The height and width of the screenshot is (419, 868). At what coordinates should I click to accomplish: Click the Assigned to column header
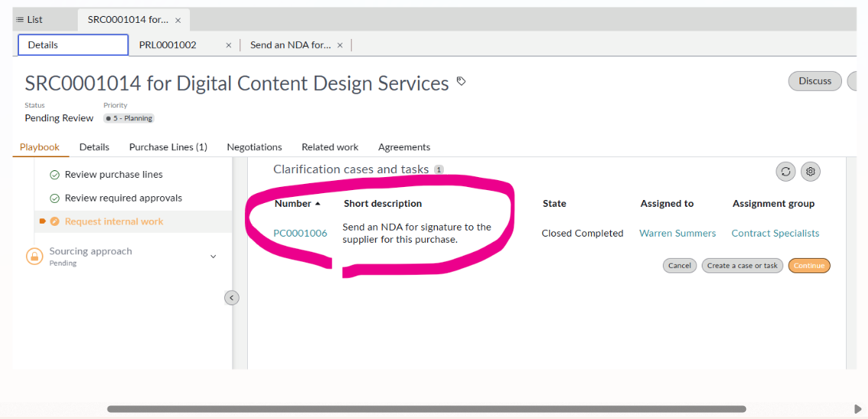point(667,204)
